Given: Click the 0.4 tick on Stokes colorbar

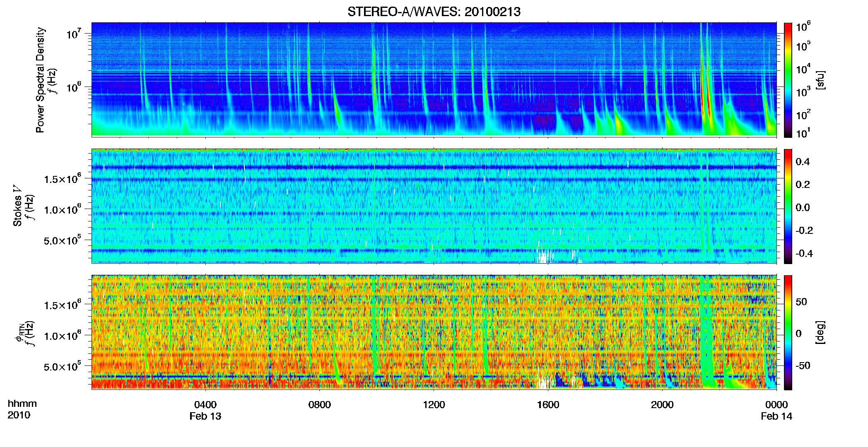Looking at the screenshot, I should click(x=803, y=162).
